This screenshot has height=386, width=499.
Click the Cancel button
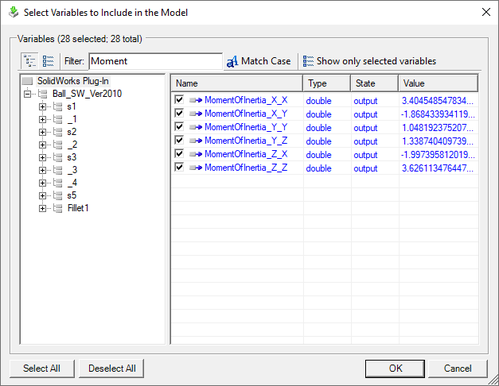pyautogui.click(x=457, y=368)
